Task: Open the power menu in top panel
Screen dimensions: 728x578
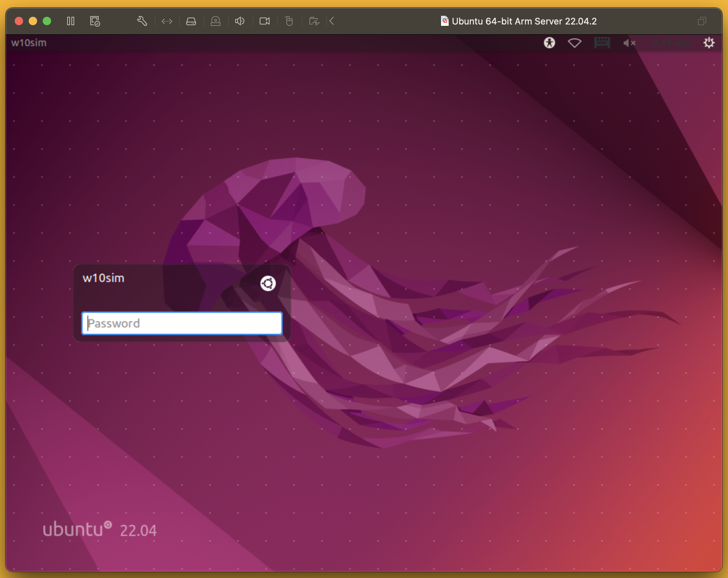Action: 709,43
